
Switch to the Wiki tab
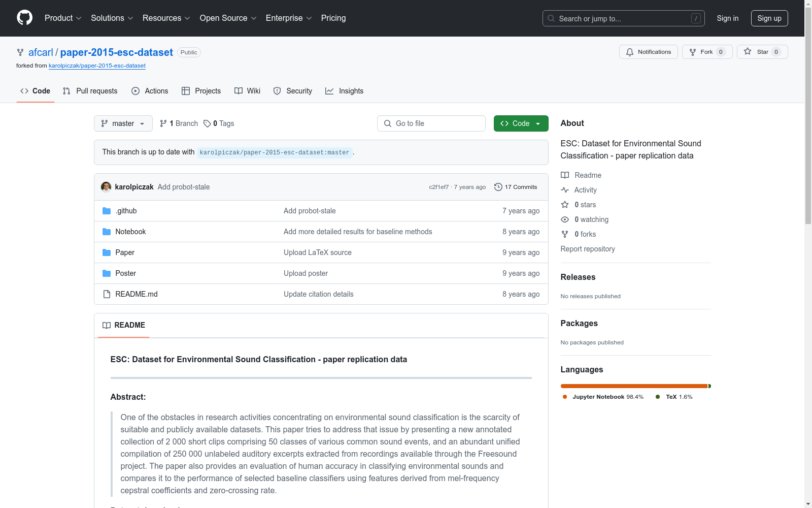click(247, 91)
